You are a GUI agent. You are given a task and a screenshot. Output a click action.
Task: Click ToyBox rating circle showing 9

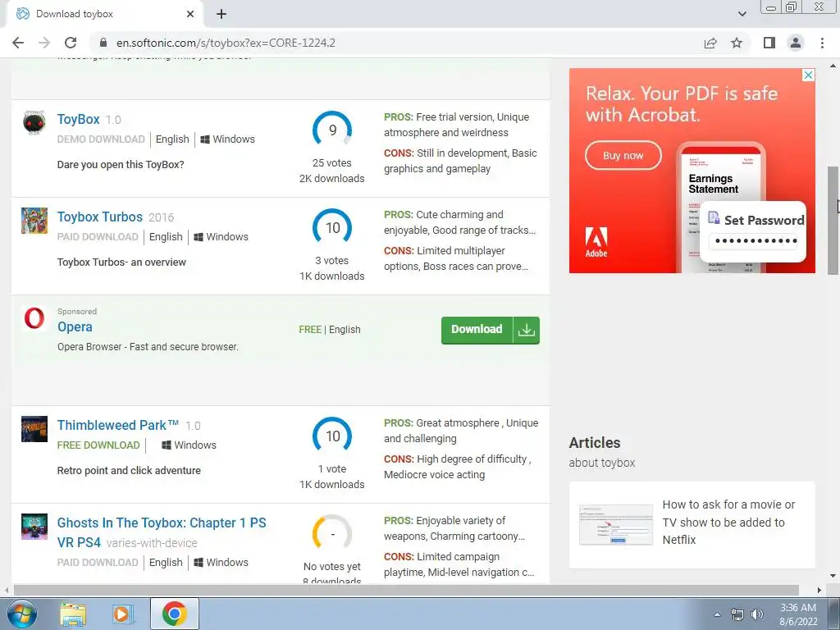point(332,130)
